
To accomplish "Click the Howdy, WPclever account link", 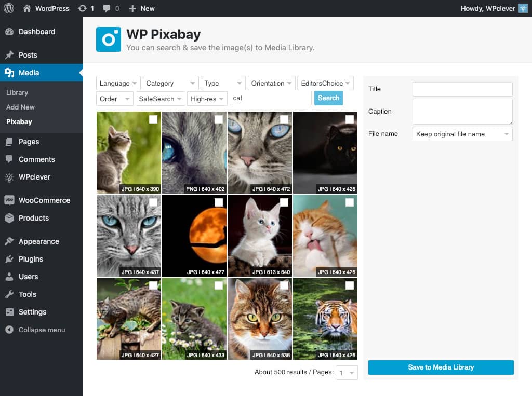I will click(487, 8).
